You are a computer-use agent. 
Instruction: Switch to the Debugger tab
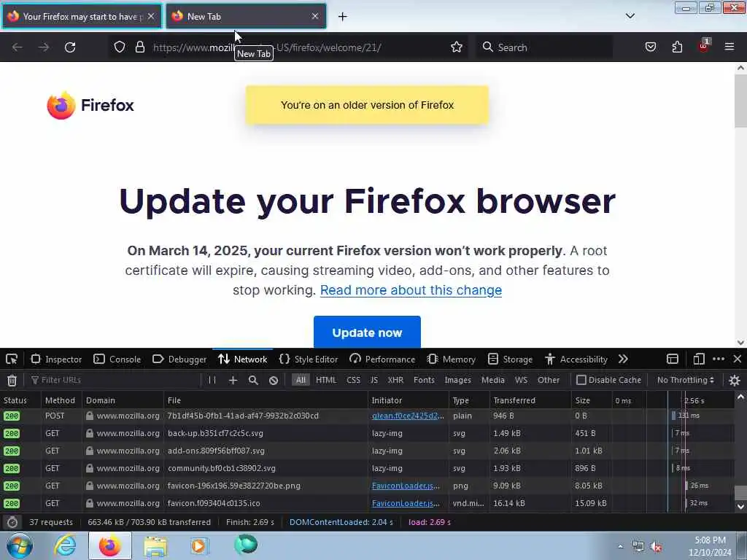(179, 359)
